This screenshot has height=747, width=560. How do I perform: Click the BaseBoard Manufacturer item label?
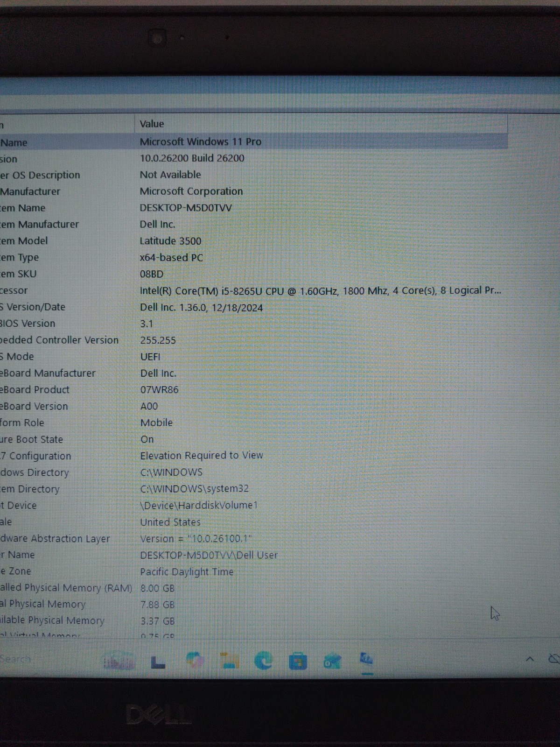48,373
